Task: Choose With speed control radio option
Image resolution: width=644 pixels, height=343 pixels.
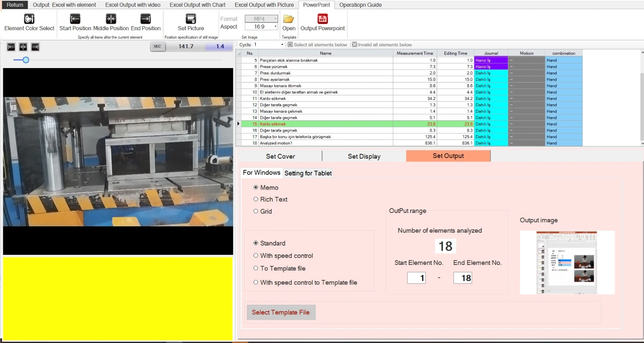Action: point(256,256)
